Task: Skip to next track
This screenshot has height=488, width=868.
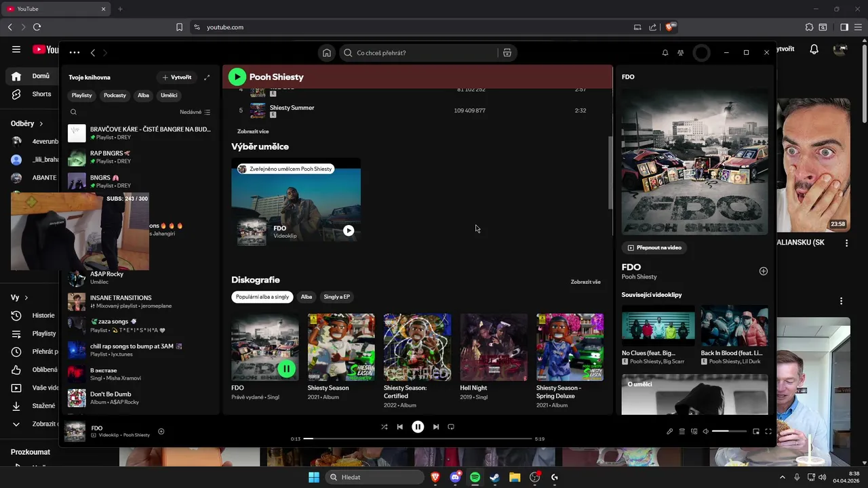Action: pyautogui.click(x=435, y=427)
